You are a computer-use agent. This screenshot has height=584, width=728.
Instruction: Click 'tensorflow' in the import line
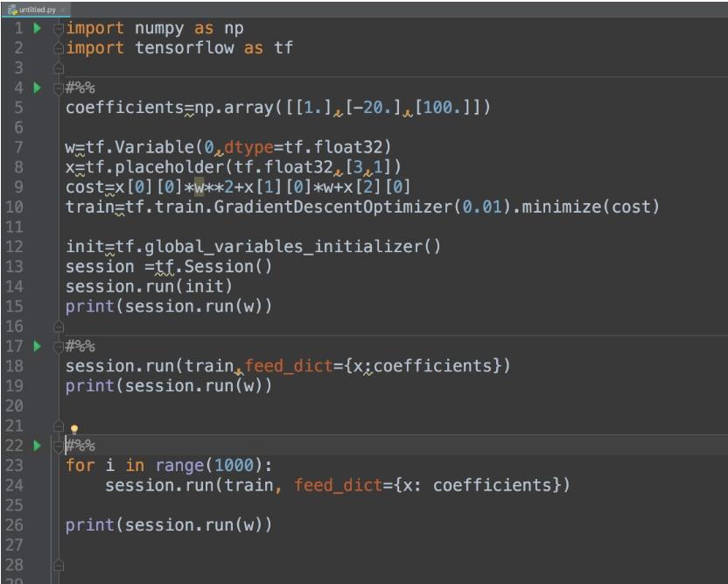(x=185, y=48)
